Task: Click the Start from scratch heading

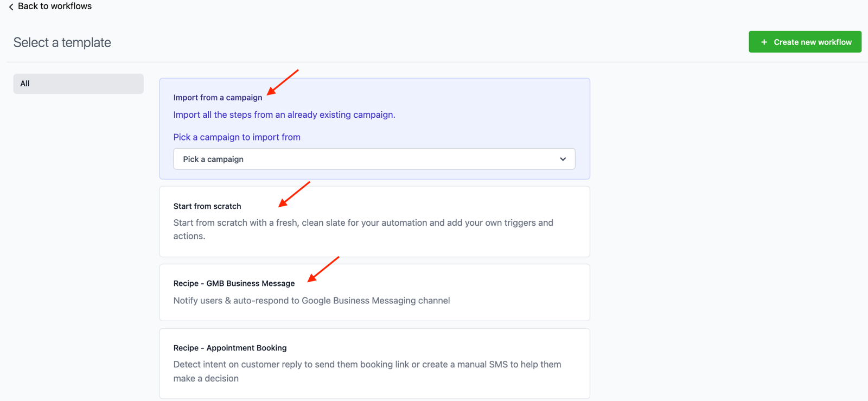Action: click(x=207, y=206)
